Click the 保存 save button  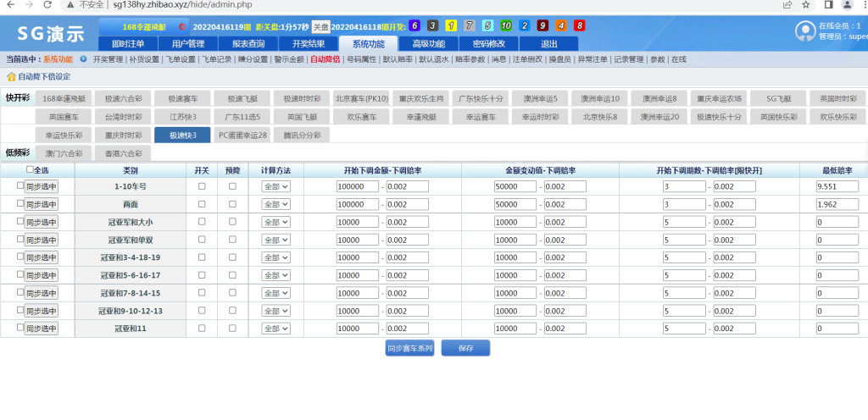coord(465,348)
